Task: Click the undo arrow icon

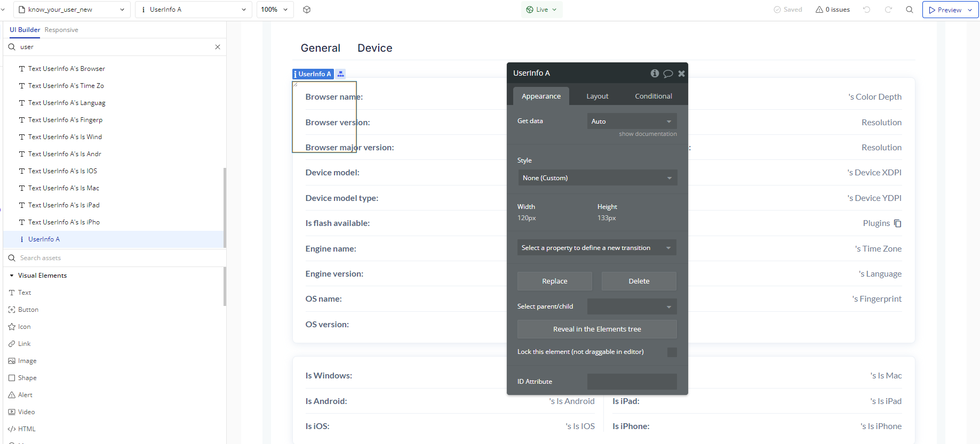Action: point(867,10)
